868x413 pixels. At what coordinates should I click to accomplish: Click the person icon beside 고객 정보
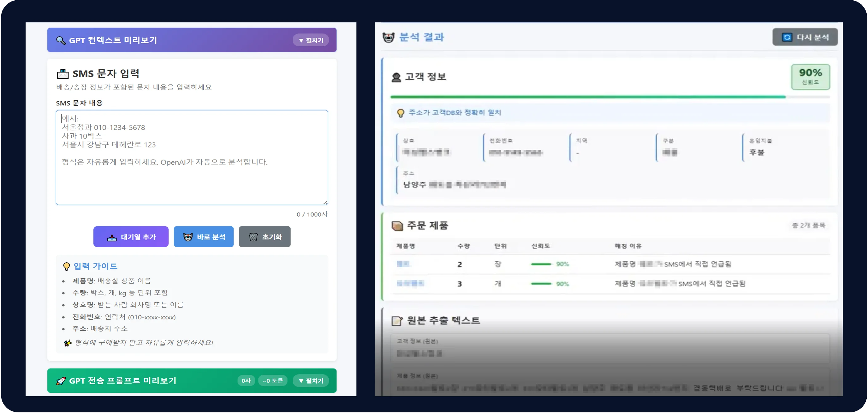coord(396,78)
